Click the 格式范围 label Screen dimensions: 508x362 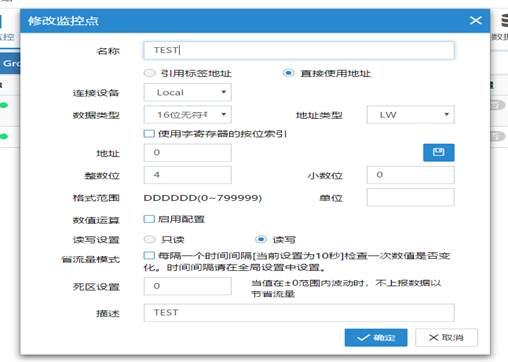(96, 198)
